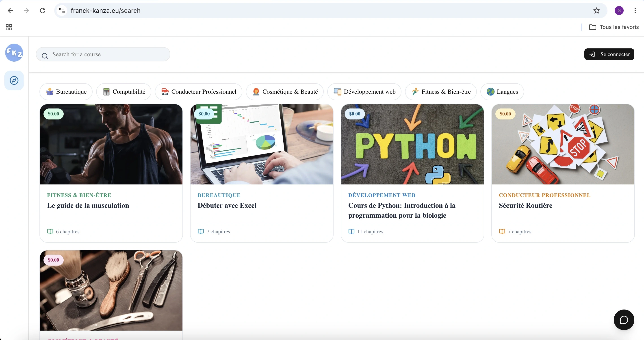Click the magnifier icon in search field
Screen dimensions: 644x340
point(45,56)
